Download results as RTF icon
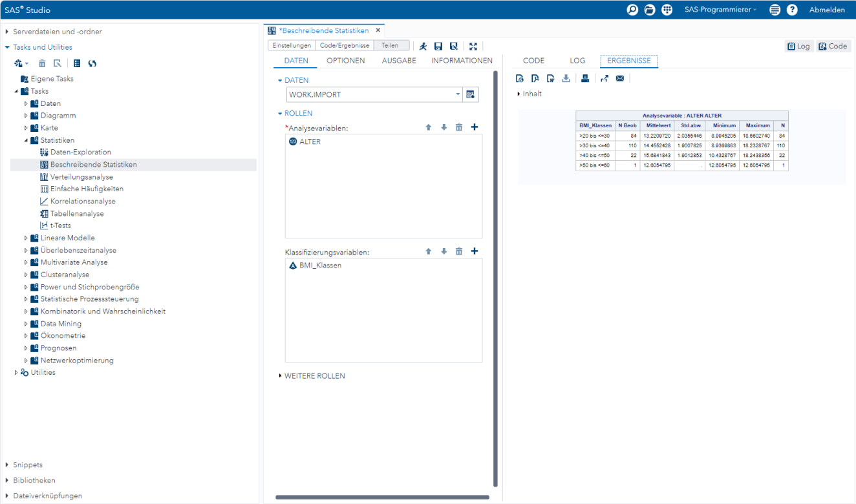Image resolution: width=856 pixels, height=504 pixels. [x=550, y=78]
